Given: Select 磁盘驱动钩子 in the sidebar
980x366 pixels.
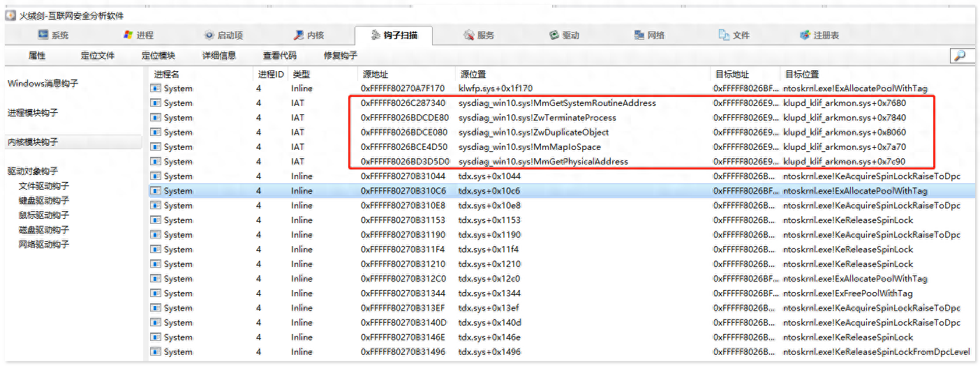Looking at the screenshot, I should click(x=44, y=230).
